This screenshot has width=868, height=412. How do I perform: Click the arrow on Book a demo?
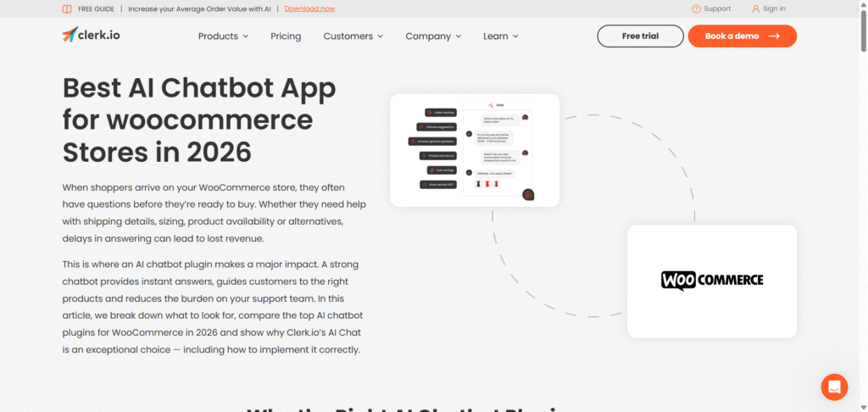point(774,36)
